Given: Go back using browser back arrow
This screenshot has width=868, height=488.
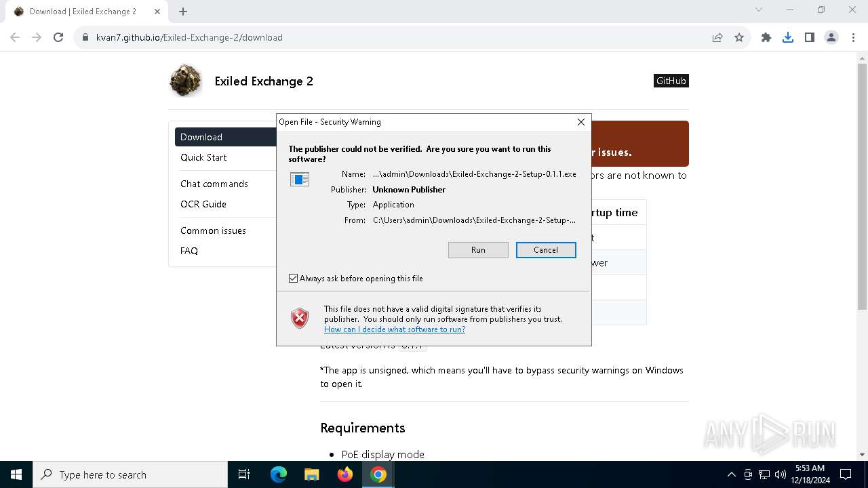Looking at the screenshot, I should [x=15, y=37].
